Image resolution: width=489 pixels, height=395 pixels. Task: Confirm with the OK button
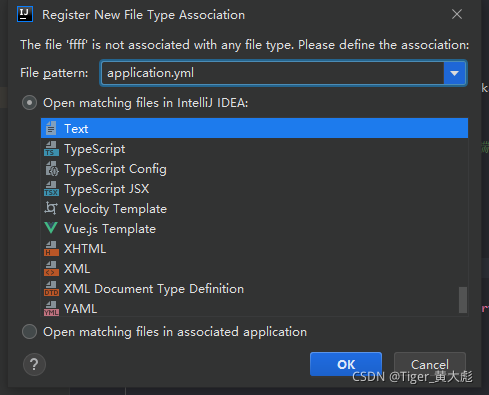coord(346,364)
